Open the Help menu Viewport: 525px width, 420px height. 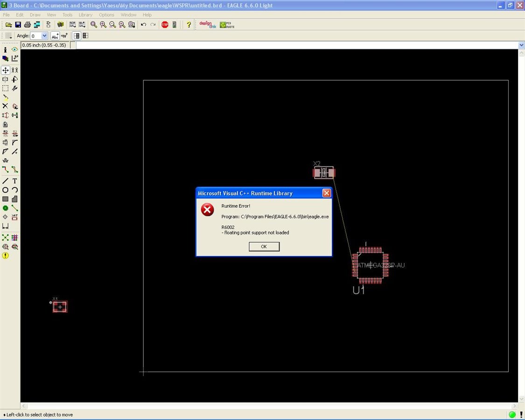[147, 15]
